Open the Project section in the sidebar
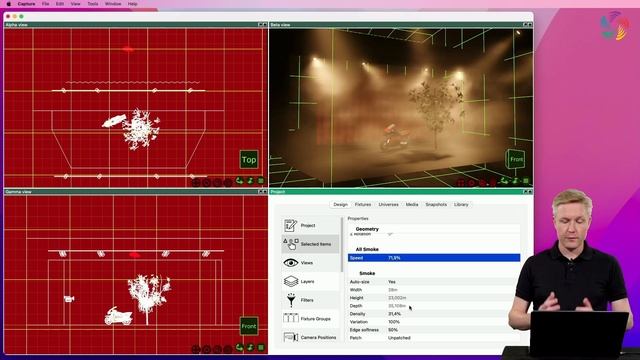 pos(310,225)
